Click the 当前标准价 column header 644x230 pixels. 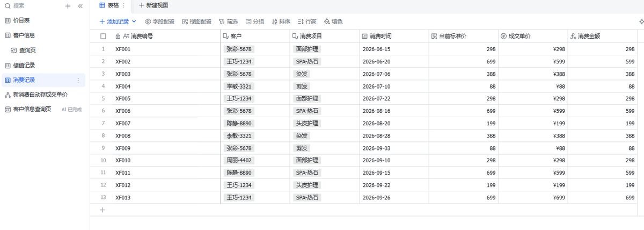tap(463, 36)
